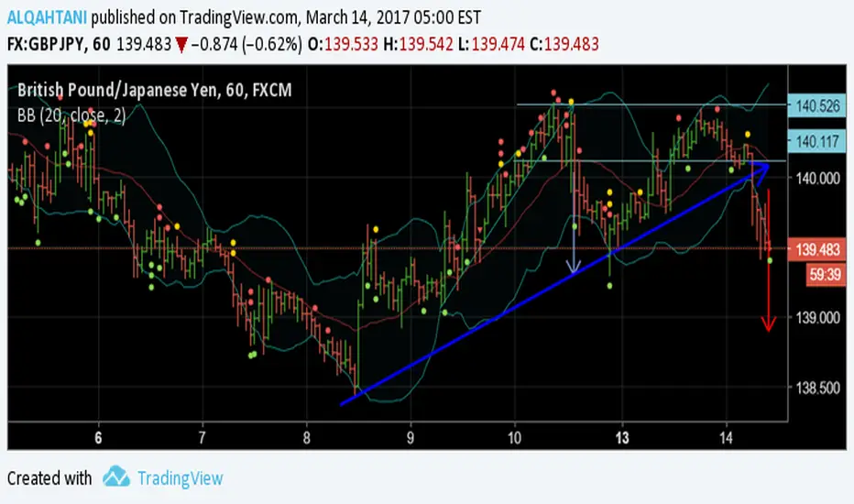Select the 140.117 price label
The height and width of the screenshot is (504, 854).
(817, 142)
